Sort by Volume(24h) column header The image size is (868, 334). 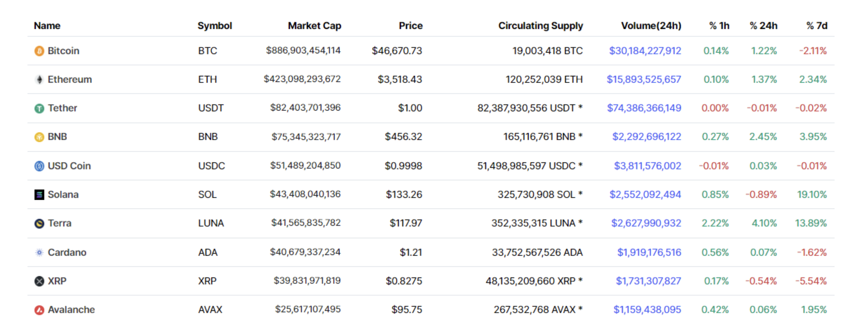pyautogui.click(x=651, y=26)
